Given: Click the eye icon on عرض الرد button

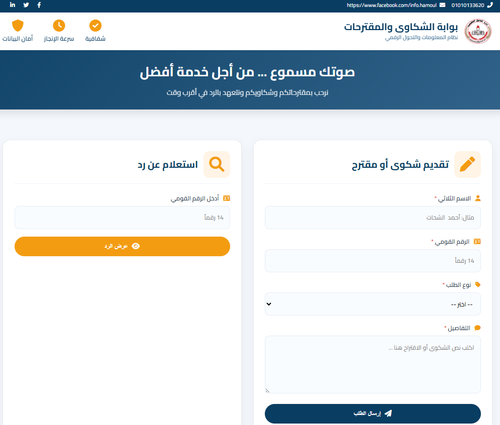Looking at the screenshot, I should pos(136,246).
